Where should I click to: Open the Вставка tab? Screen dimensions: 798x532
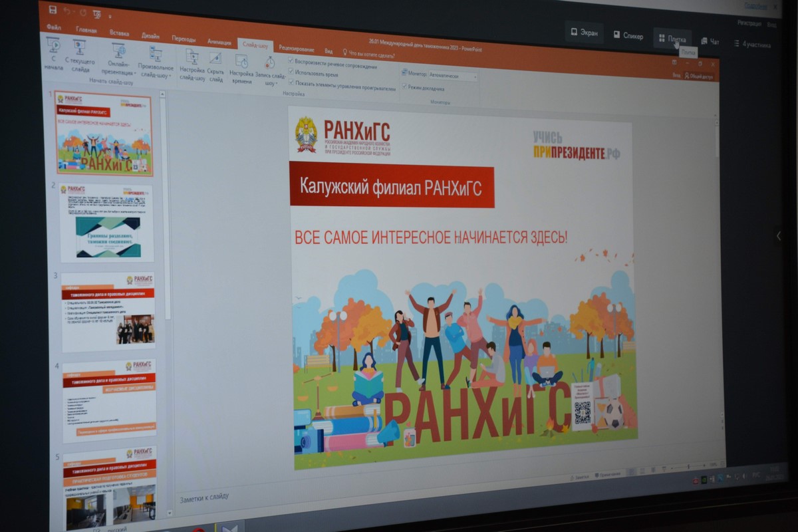pos(119,33)
